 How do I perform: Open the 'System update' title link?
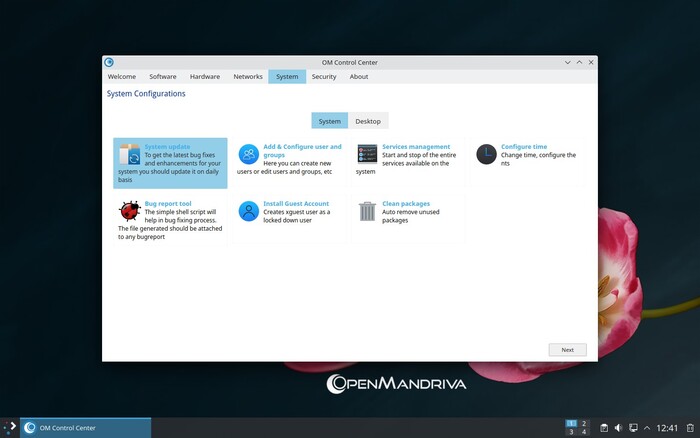click(x=167, y=146)
